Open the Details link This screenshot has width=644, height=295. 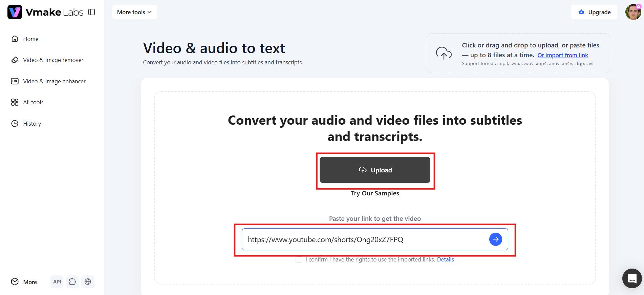(445, 260)
